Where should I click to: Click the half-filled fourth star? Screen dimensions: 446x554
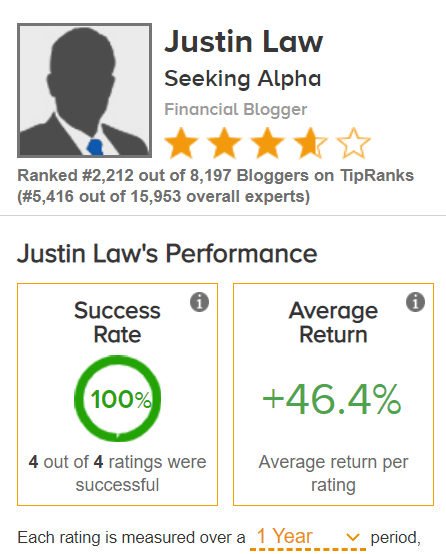(x=311, y=143)
